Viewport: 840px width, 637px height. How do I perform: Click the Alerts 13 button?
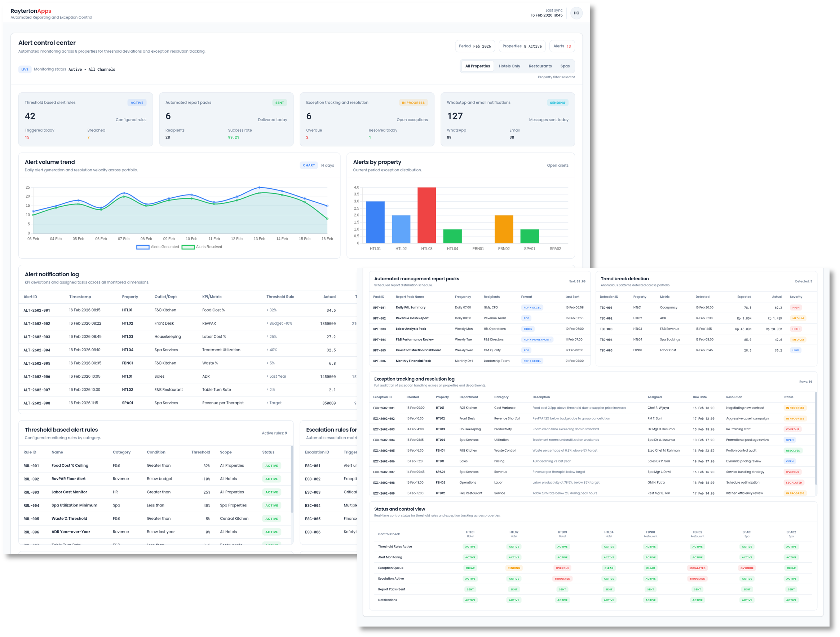tap(562, 46)
